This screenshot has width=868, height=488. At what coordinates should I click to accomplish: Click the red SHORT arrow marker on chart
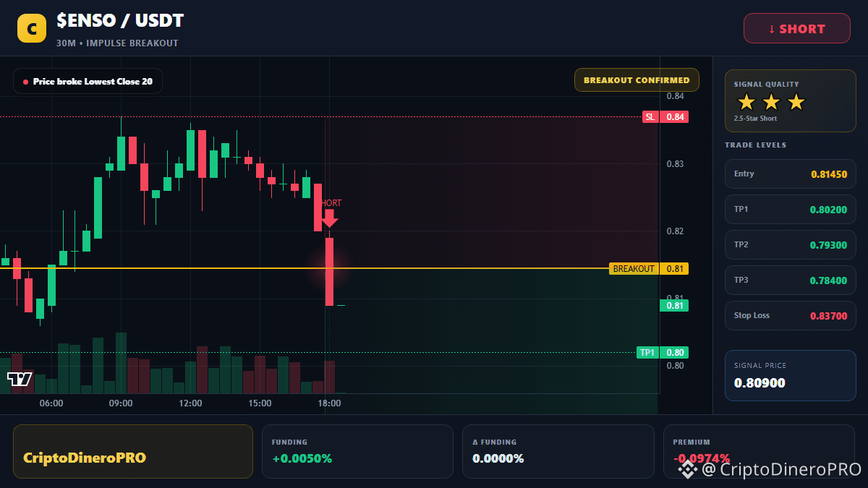click(330, 218)
